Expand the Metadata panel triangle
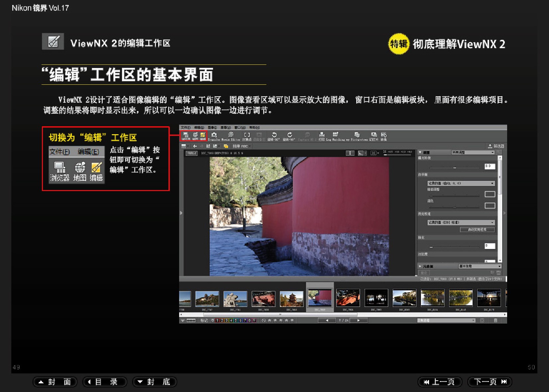 (420, 266)
